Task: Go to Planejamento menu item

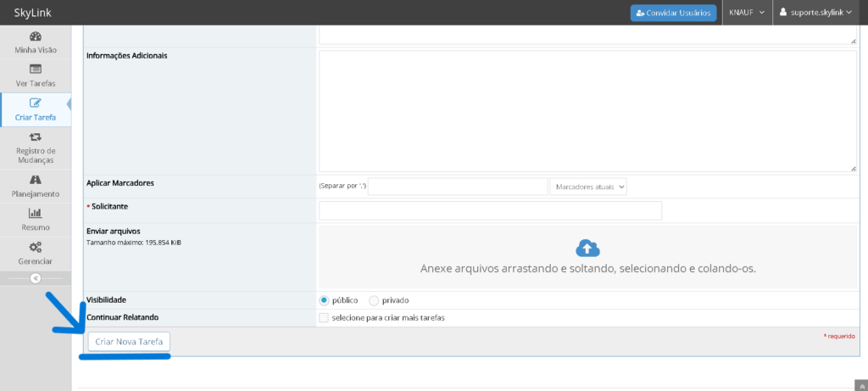Action: click(36, 187)
